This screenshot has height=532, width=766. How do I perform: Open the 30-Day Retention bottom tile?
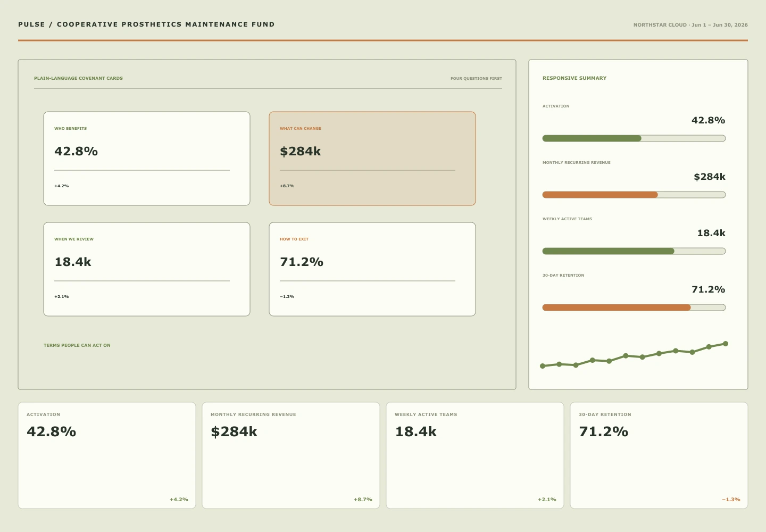[x=659, y=455]
